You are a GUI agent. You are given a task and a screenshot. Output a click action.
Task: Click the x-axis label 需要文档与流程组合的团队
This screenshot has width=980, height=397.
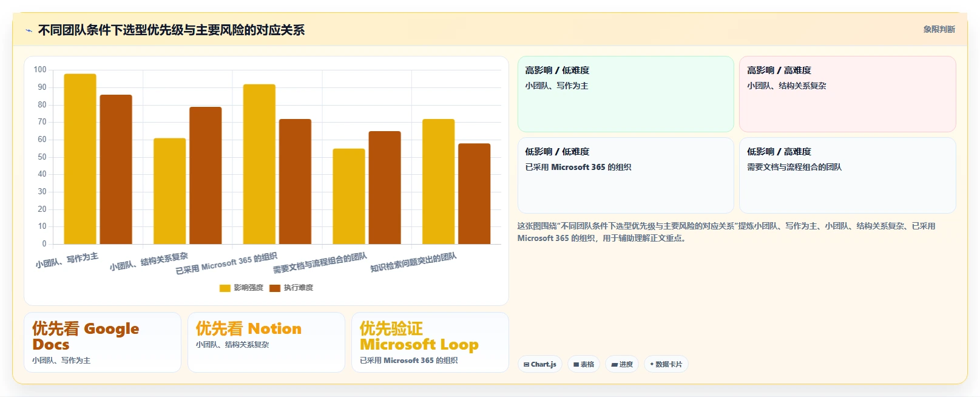click(x=320, y=263)
